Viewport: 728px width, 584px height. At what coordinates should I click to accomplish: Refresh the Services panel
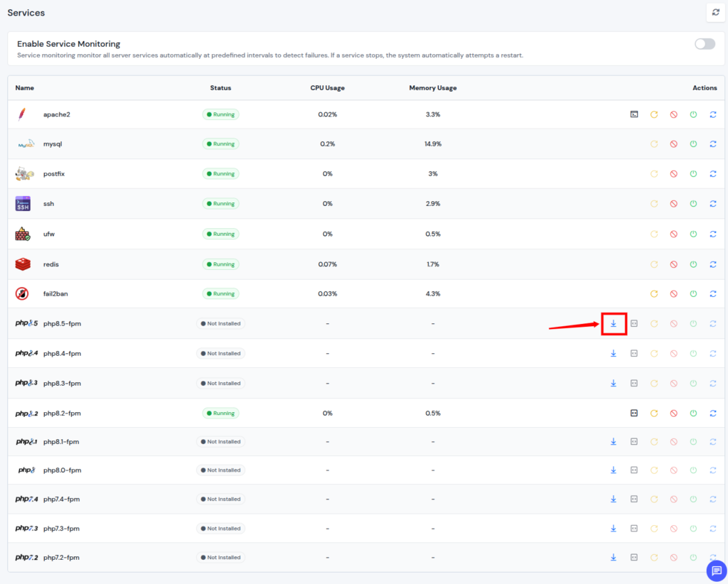[715, 12]
